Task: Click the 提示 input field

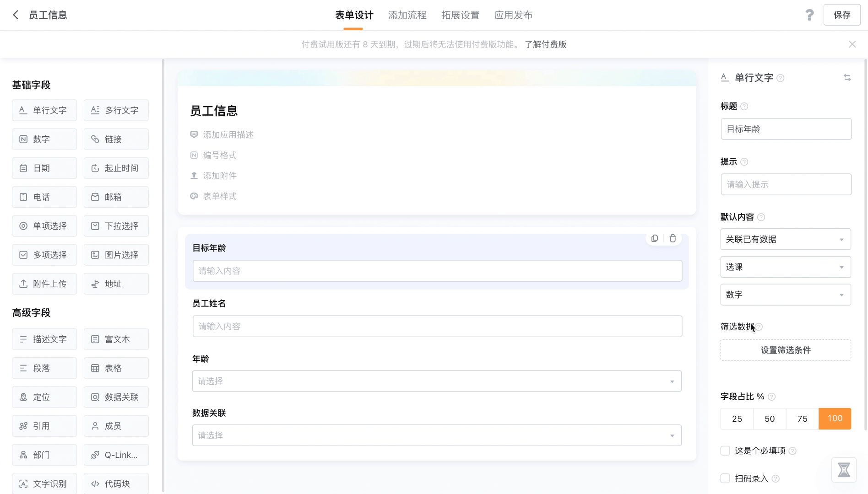Action: [786, 184]
